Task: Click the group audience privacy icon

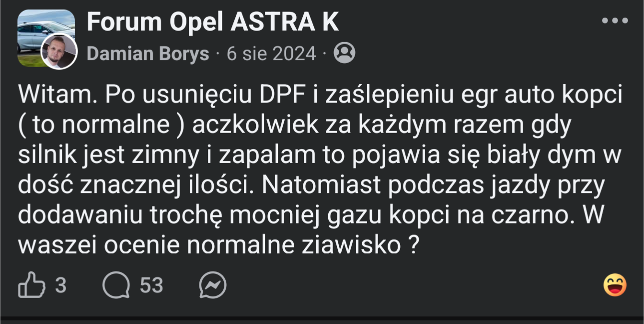Action: click(x=344, y=53)
